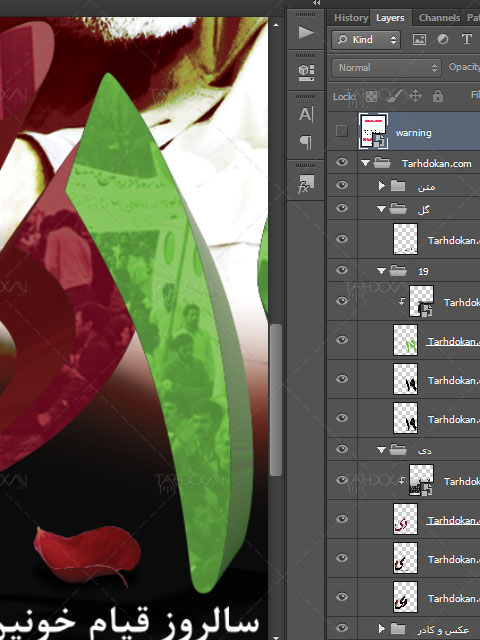The height and width of the screenshot is (640, 480).
Task: Open the 3D panel cube icon
Action: pyautogui.click(x=306, y=73)
